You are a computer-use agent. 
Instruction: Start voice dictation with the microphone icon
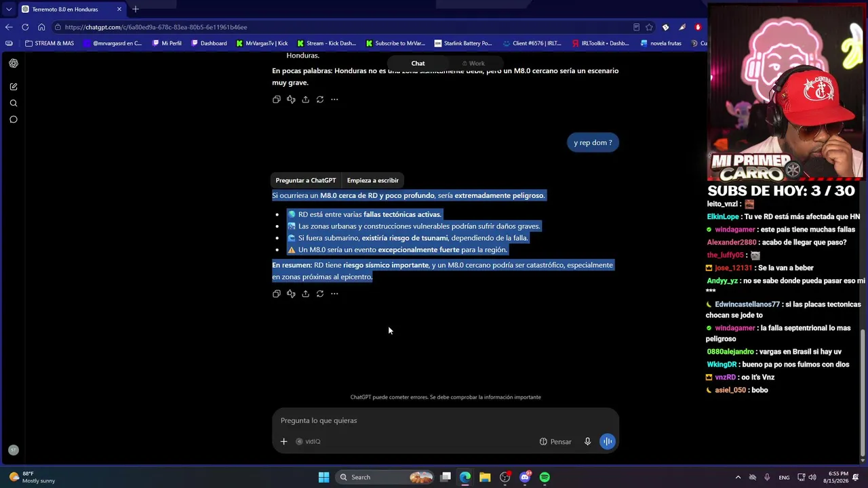(x=588, y=441)
